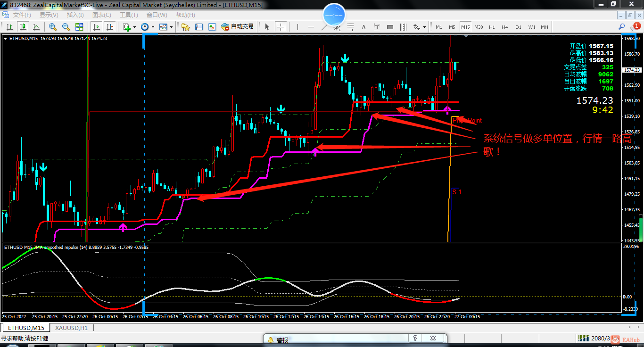Viewport: 644px width, 347px height.
Task: Toggle chart shift from right edge
Action: 110,27
